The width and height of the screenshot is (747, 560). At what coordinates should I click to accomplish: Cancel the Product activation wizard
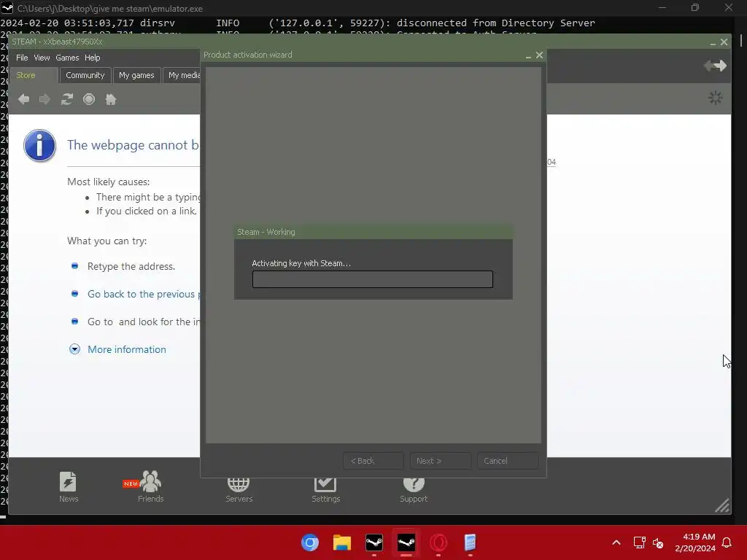tap(508, 461)
